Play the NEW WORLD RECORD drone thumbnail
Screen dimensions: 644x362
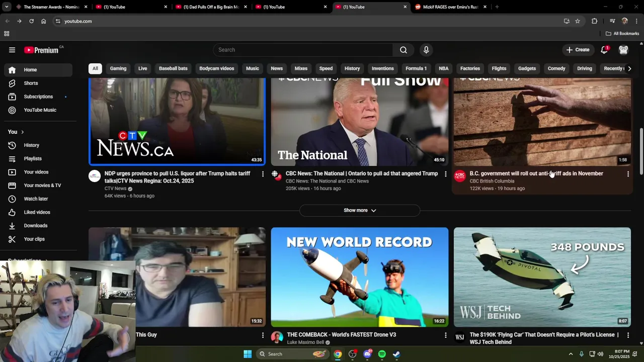tap(360, 277)
